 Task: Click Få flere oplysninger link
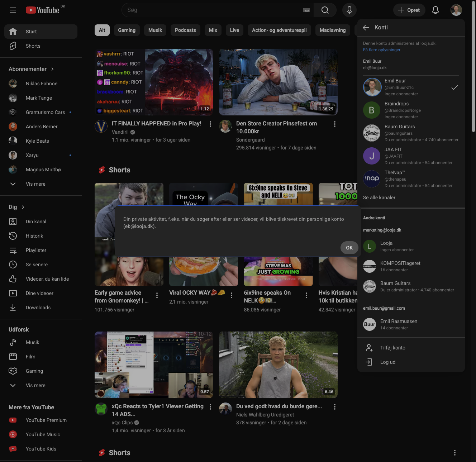[x=382, y=50]
